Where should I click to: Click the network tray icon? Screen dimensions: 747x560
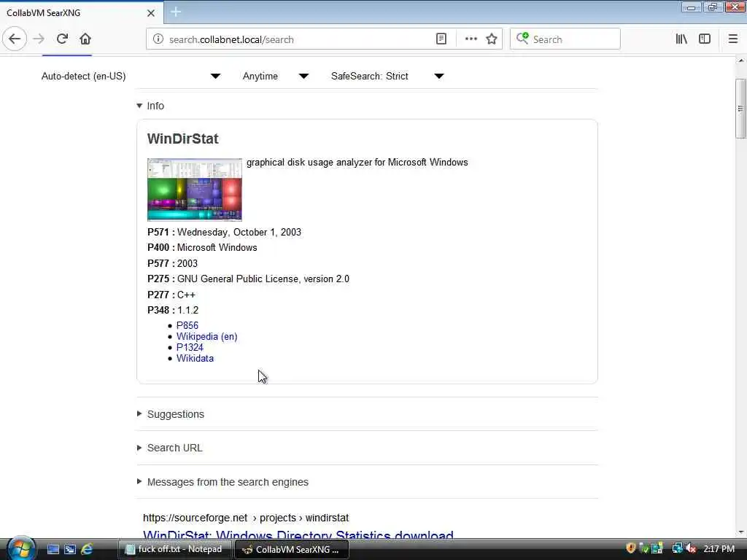(677, 548)
